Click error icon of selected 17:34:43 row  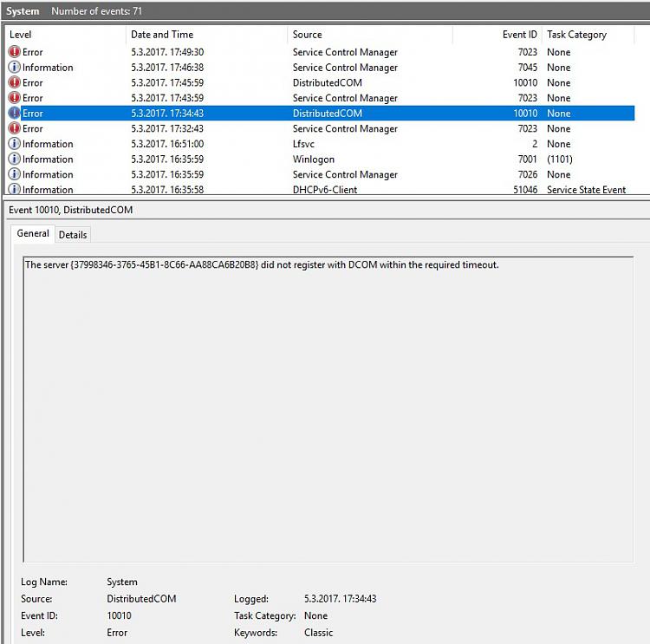click(14, 114)
